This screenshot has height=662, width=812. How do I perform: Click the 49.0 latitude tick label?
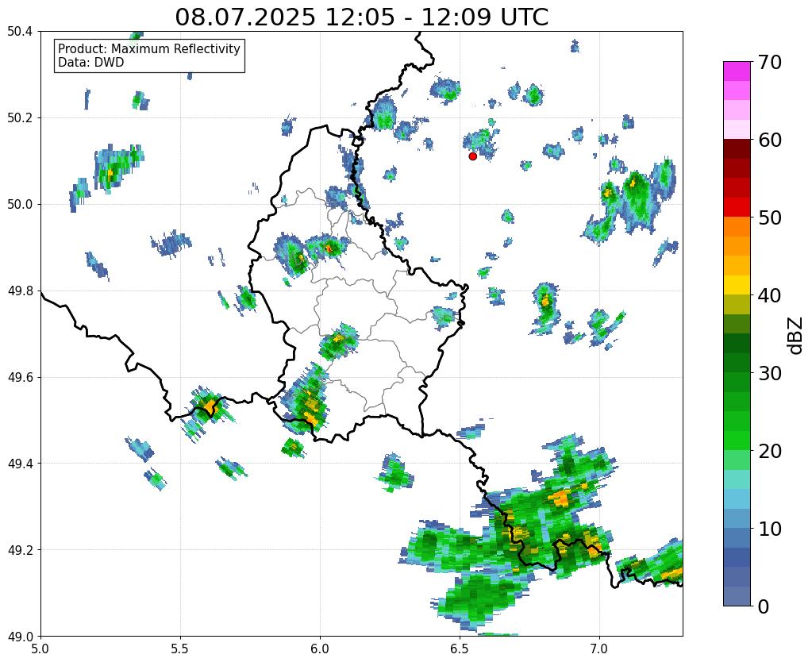click(20, 636)
